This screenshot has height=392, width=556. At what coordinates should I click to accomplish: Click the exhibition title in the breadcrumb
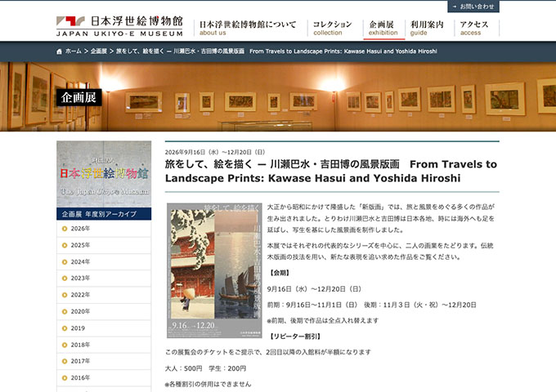pyautogui.click(x=276, y=51)
